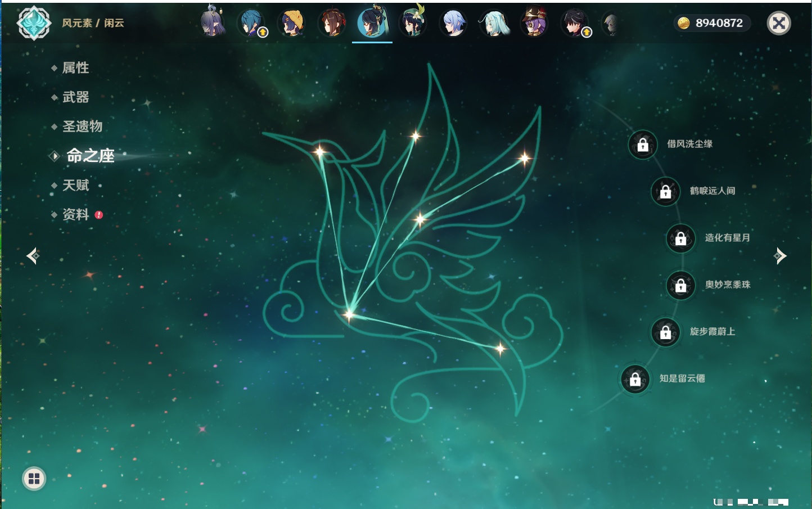This screenshot has height=509, width=812.
Task: Open the locked 借风洗尘缘 constellation node
Action: (643, 145)
